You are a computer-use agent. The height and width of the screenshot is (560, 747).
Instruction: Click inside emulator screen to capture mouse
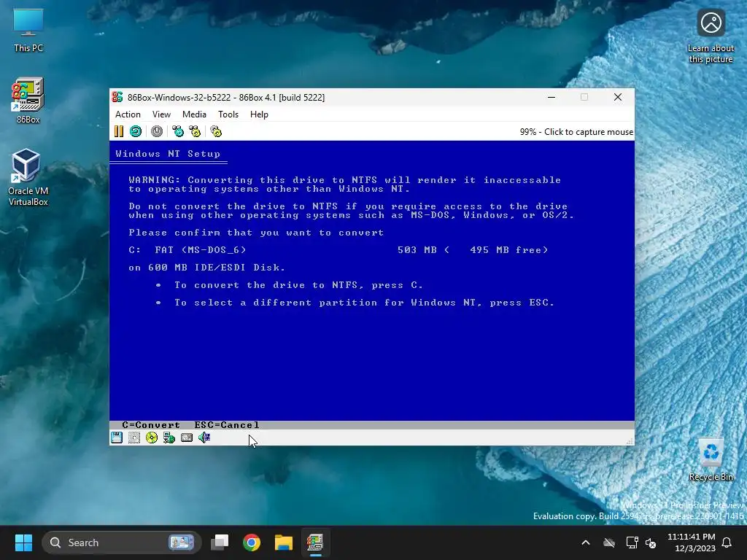point(371,285)
